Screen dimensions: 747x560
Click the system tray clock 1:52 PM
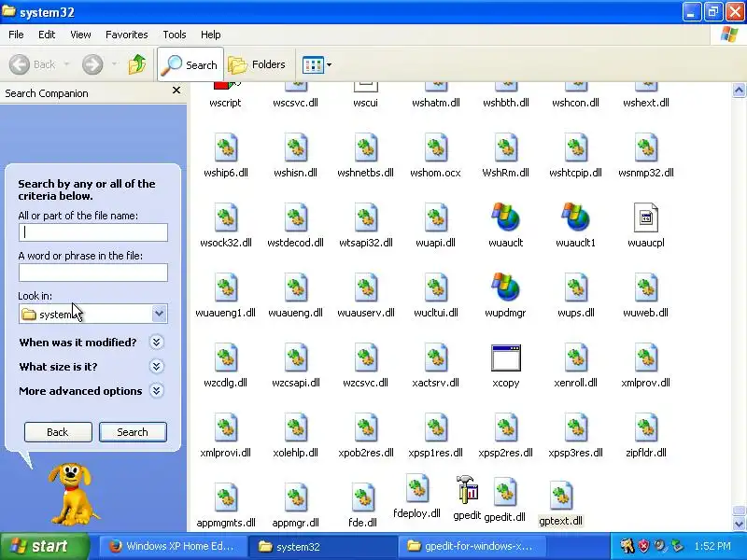pos(712,546)
